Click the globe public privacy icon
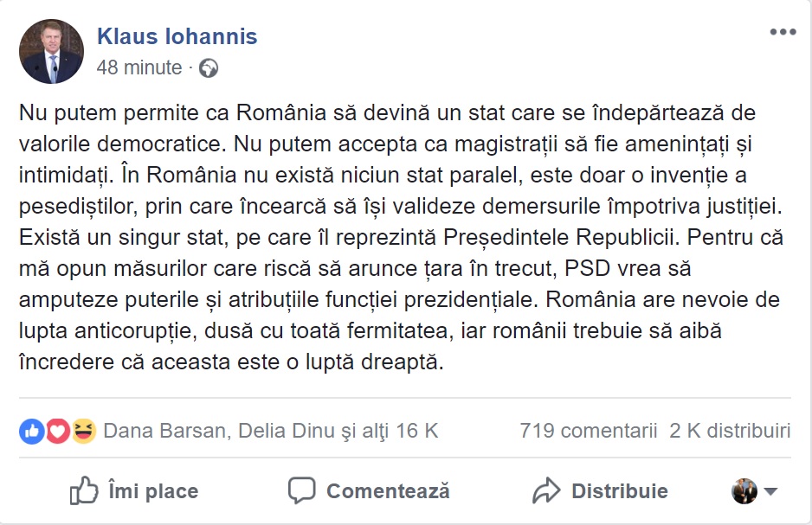The height and width of the screenshot is (525, 812). click(209, 68)
